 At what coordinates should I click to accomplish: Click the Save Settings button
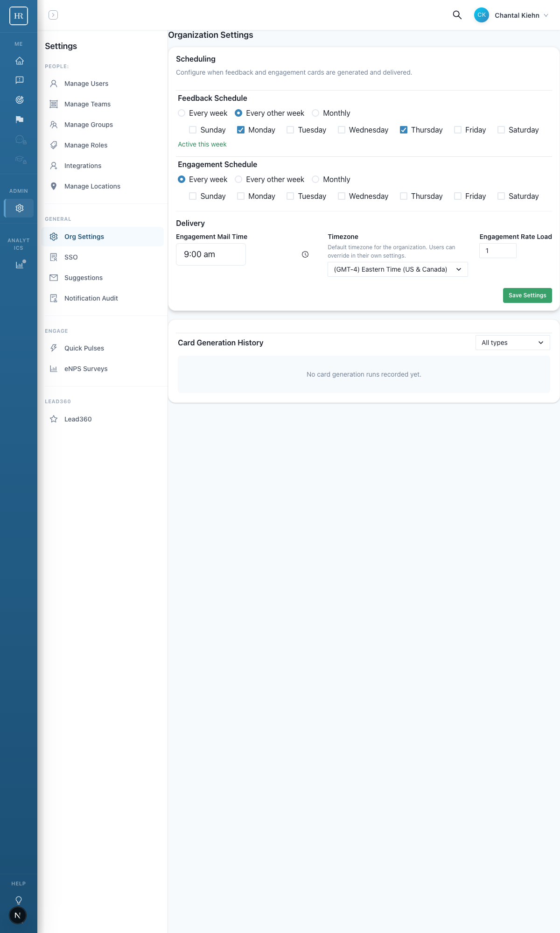pos(527,295)
